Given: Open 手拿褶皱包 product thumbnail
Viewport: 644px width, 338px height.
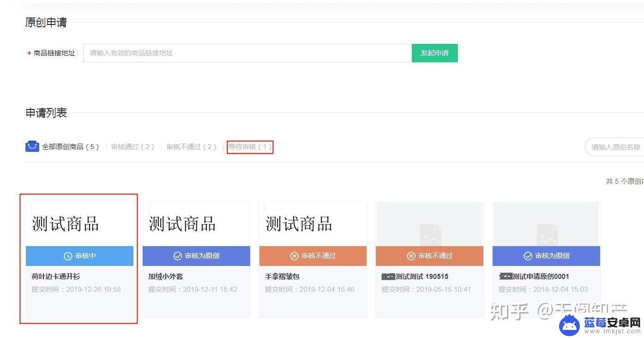Looking at the screenshot, I should click(313, 224).
